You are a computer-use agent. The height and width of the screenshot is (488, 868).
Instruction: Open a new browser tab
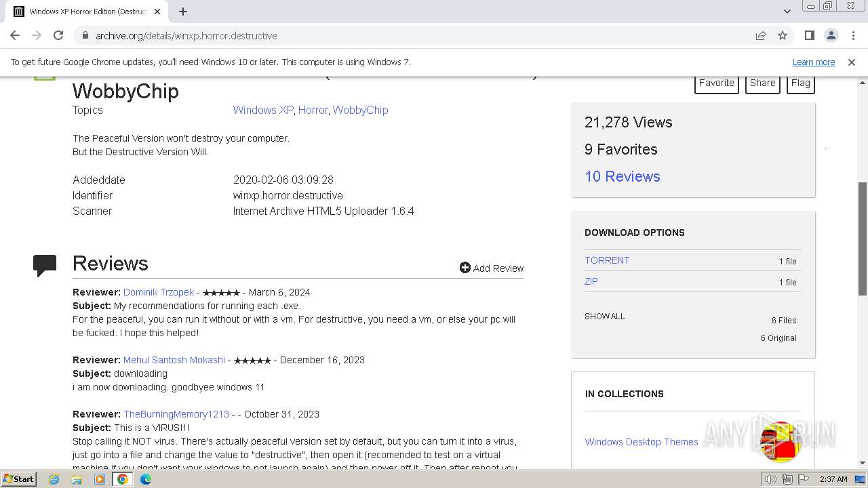(x=183, y=12)
